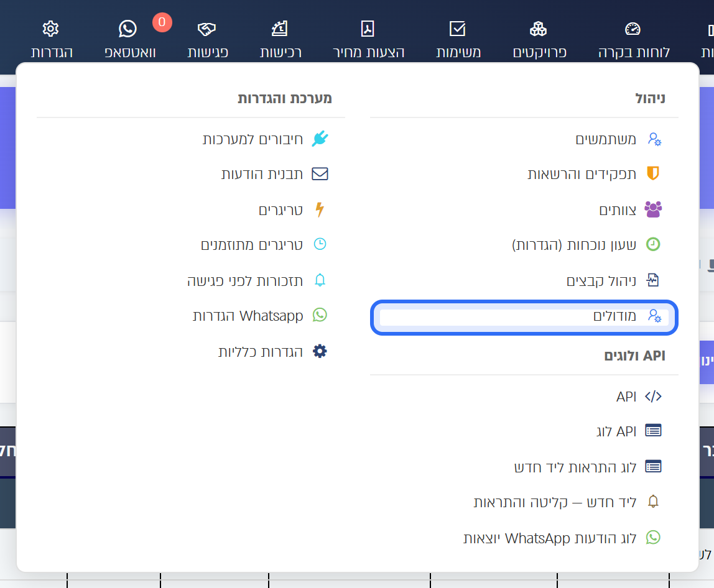Click the user-gear icon next to משתמשים
This screenshot has width=714, height=588.
pyautogui.click(x=654, y=139)
